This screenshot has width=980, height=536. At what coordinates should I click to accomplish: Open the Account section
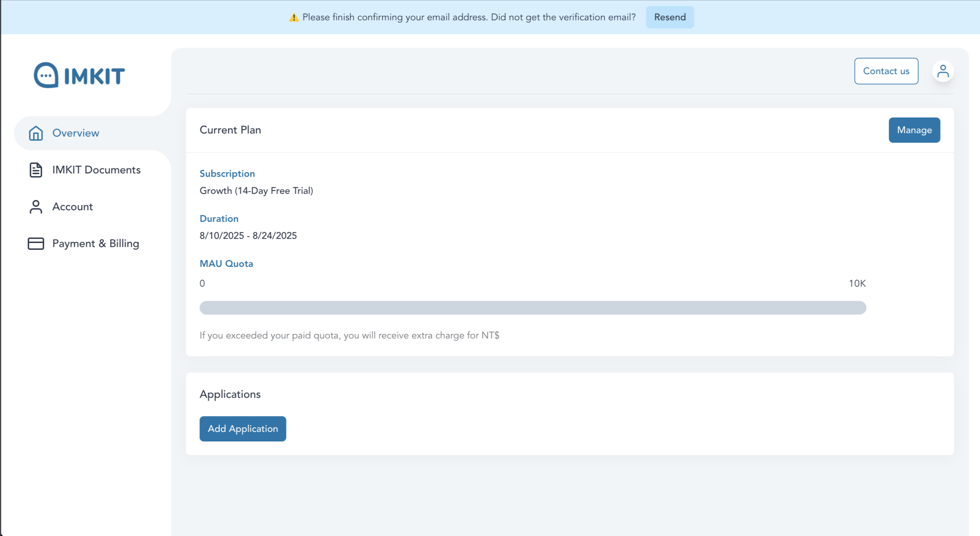72,207
